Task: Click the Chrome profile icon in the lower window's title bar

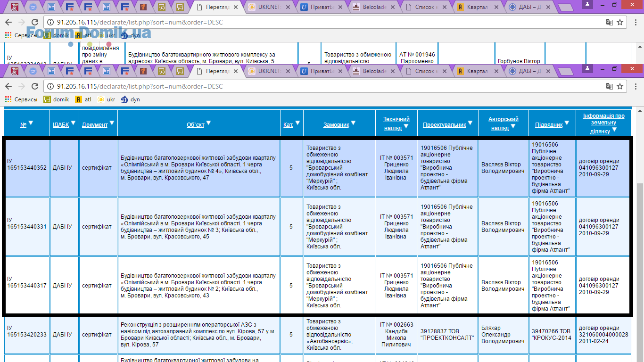Action: [x=587, y=68]
